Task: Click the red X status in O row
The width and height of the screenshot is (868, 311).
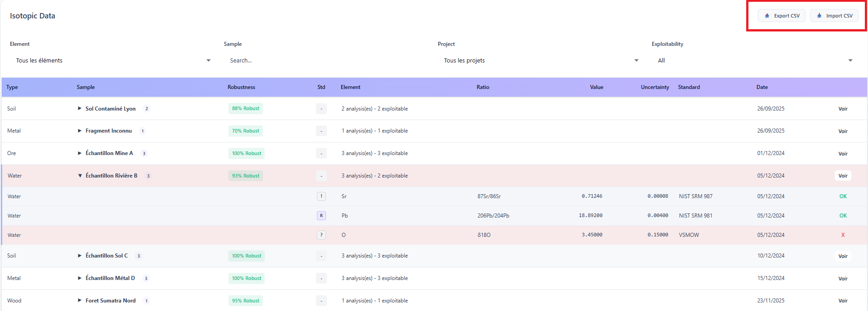Action: pyautogui.click(x=843, y=235)
